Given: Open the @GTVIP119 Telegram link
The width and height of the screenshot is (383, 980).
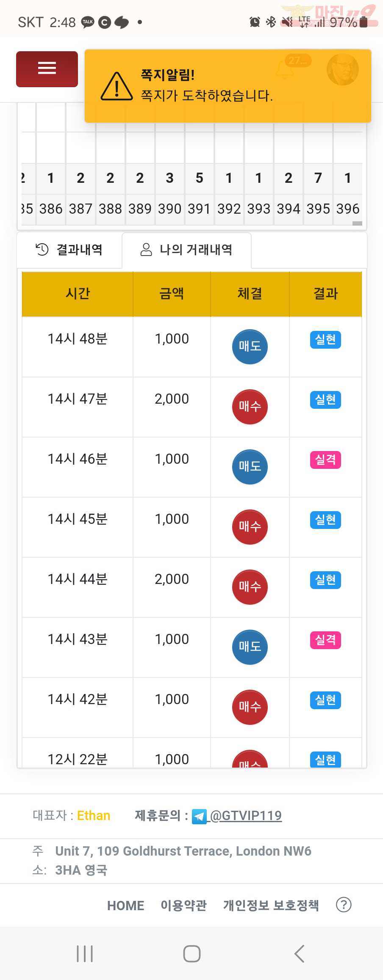Looking at the screenshot, I should pos(246,815).
